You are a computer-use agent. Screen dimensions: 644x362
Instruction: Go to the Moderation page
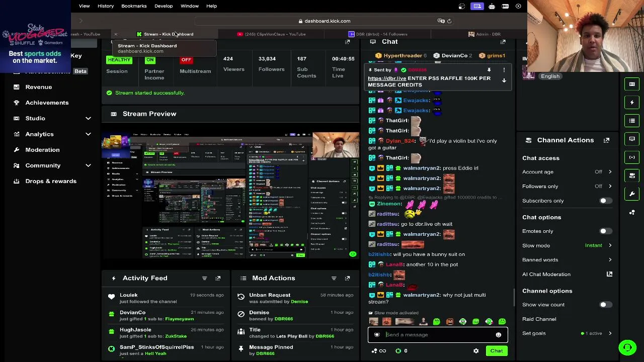(42, 150)
